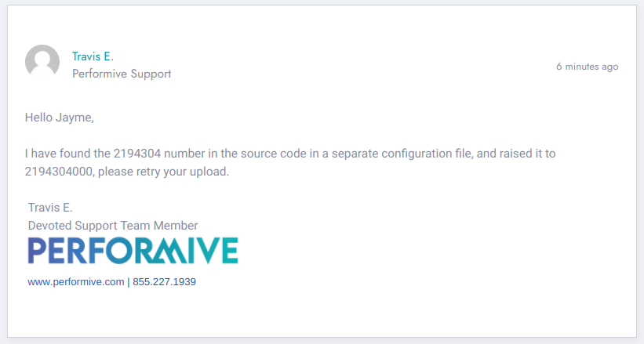
Task: Click the word "separate" in the message
Action: point(355,154)
